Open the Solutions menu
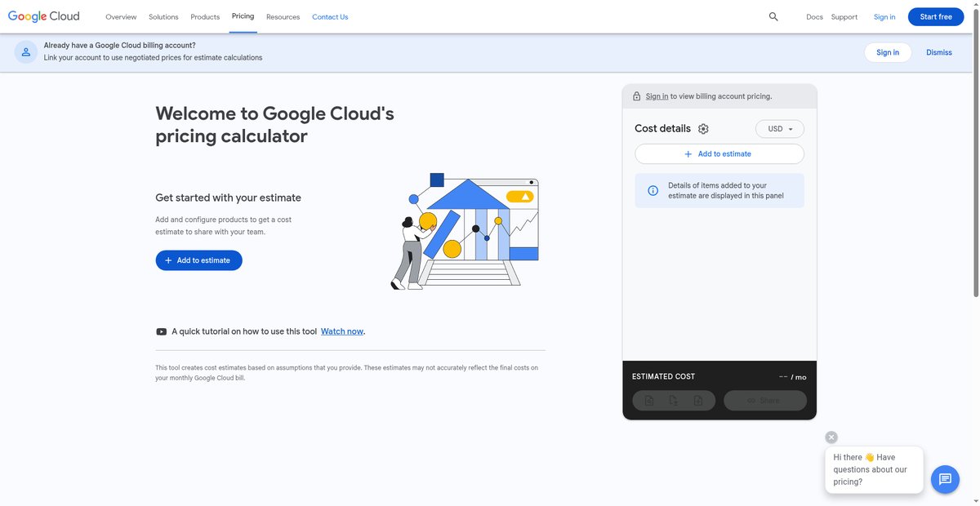The image size is (980, 506). (x=164, y=16)
